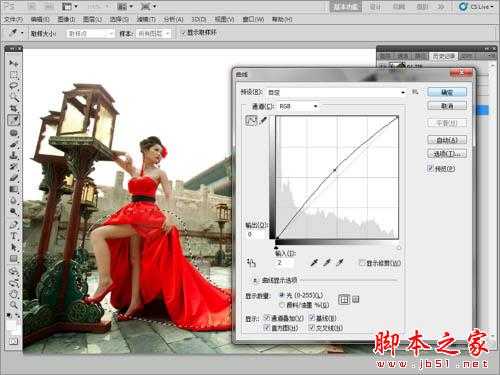
Task: Toggle 通道叠加(V) channel overlays checkbox
Action: coord(267,318)
